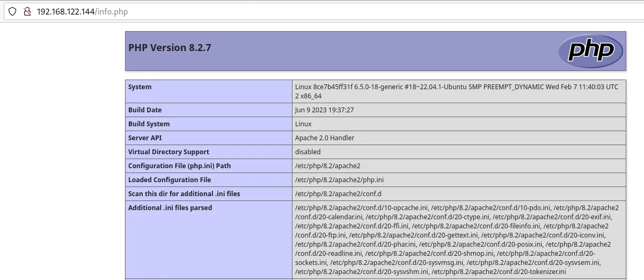The height and width of the screenshot is (280, 644).
Task: Select the Virtual Directory Support label
Action: tap(169, 152)
